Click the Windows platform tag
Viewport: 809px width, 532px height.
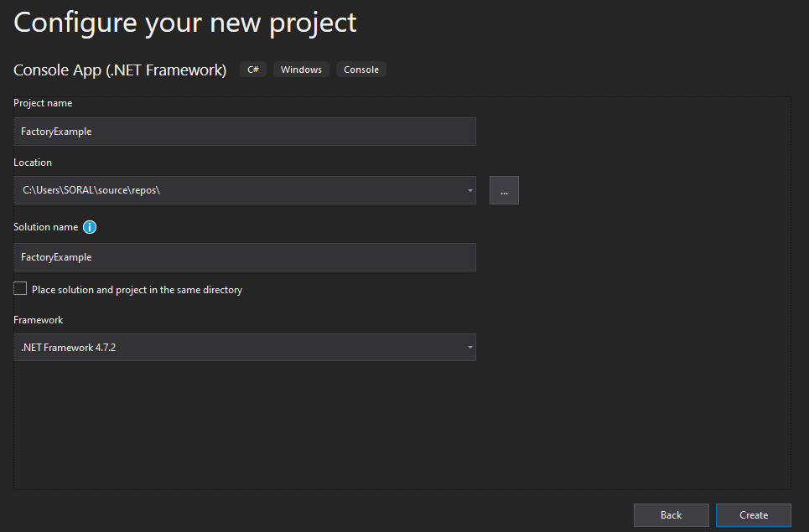click(301, 70)
